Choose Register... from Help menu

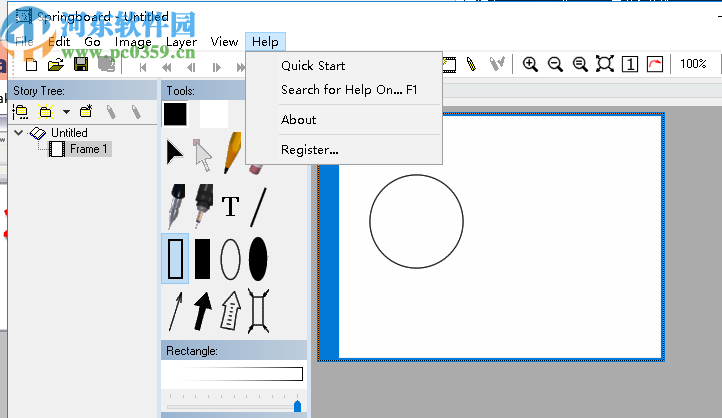[x=309, y=150]
